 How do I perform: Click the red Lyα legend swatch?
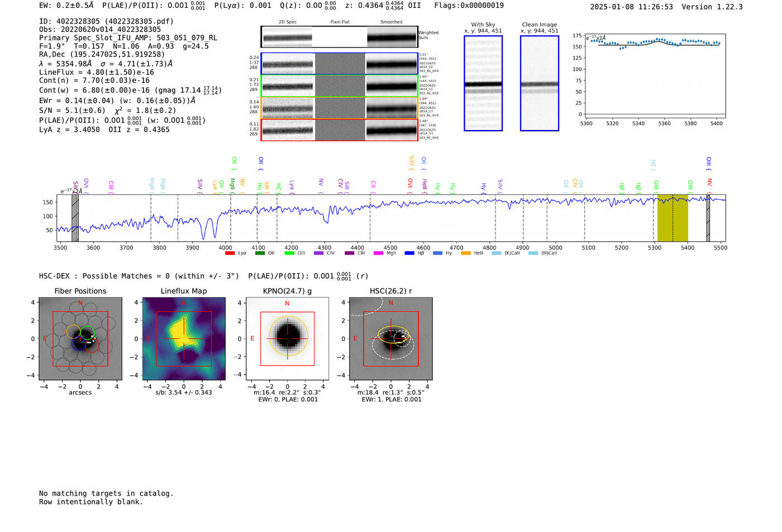[230, 253]
